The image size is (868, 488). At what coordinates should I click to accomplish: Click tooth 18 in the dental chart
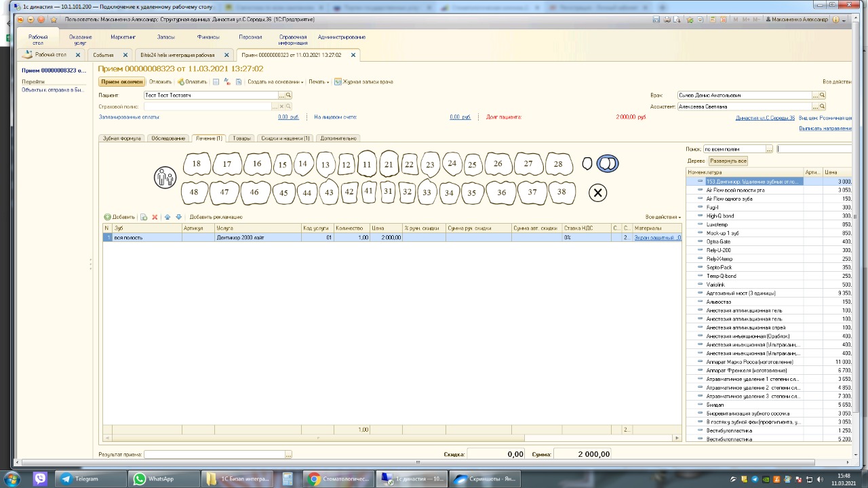point(197,164)
